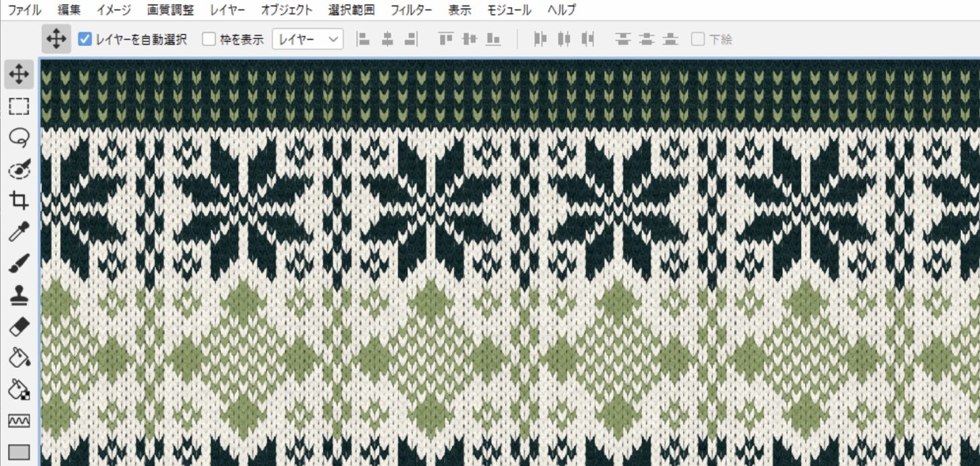Distribute layers by left edges
980x466 pixels.
[540, 39]
